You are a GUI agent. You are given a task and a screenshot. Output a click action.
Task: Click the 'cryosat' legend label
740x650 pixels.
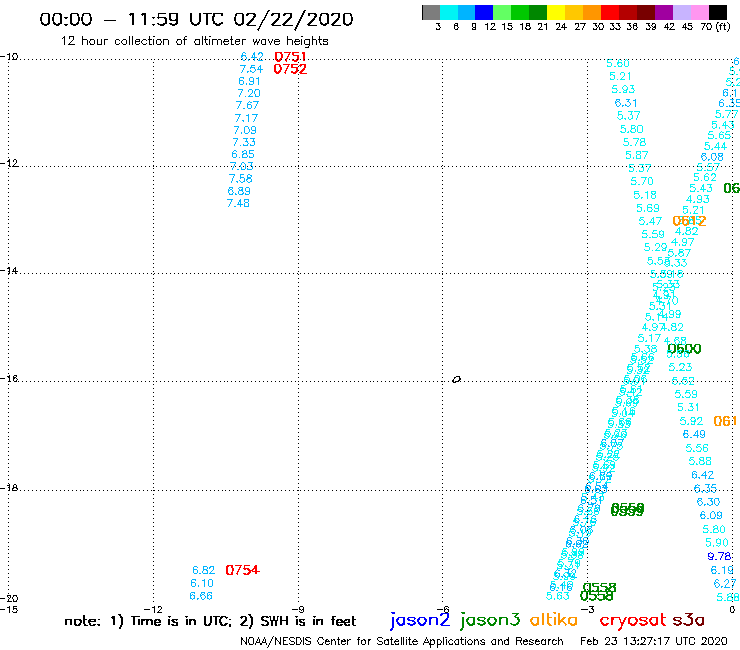[x=633, y=620]
